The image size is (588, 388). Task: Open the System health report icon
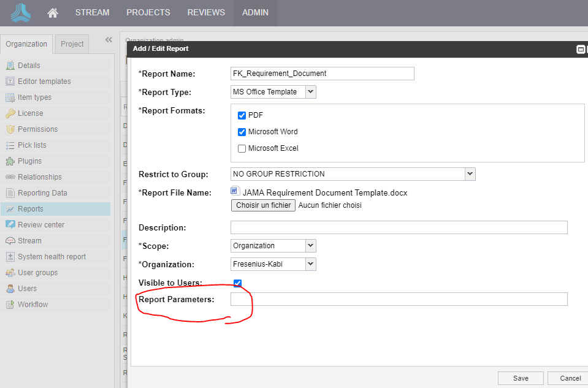pos(10,257)
